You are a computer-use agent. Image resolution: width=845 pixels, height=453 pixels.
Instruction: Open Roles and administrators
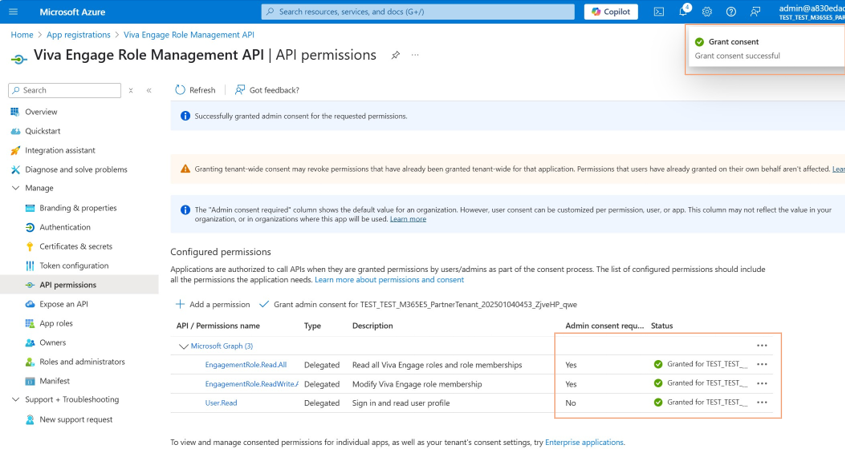pos(82,362)
